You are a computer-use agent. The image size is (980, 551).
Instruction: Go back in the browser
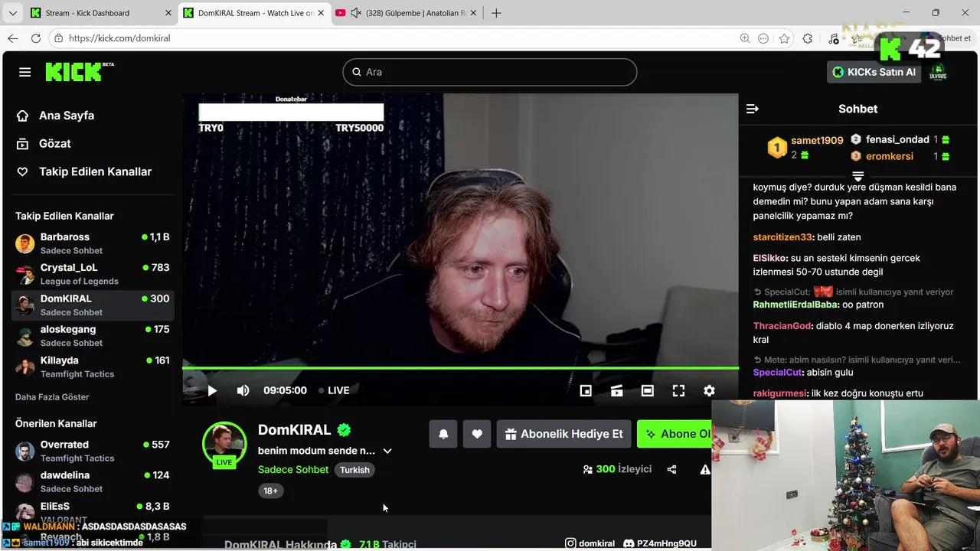point(13,38)
